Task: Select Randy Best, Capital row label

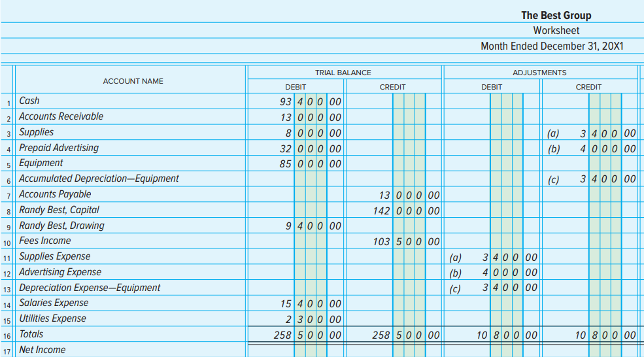Action: 59,209
